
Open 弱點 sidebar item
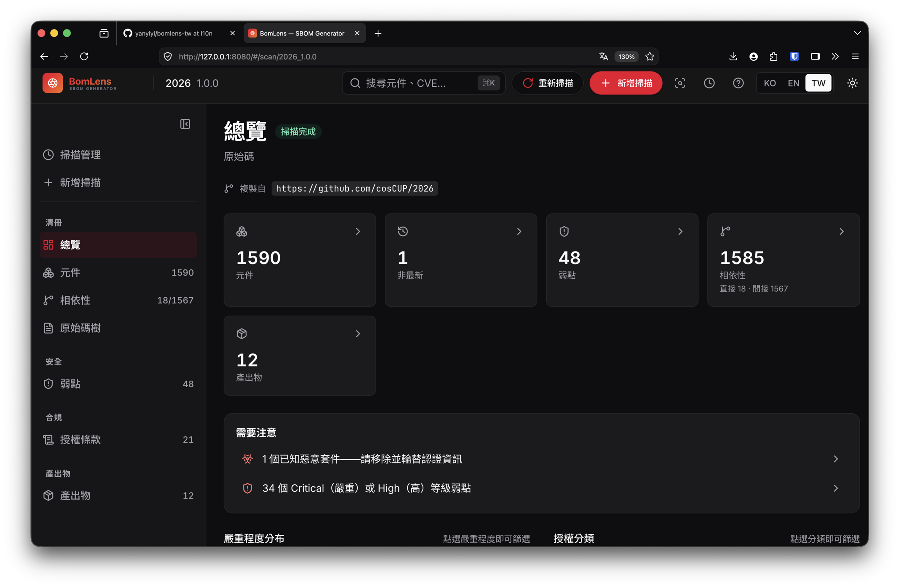click(x=118, y=384)
